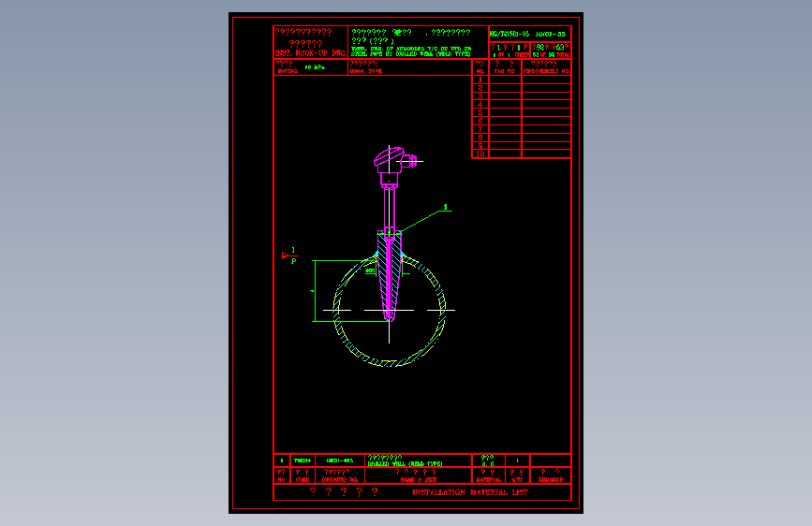
Task: Click the green balloon number 1 leader label
Action: 446,207
